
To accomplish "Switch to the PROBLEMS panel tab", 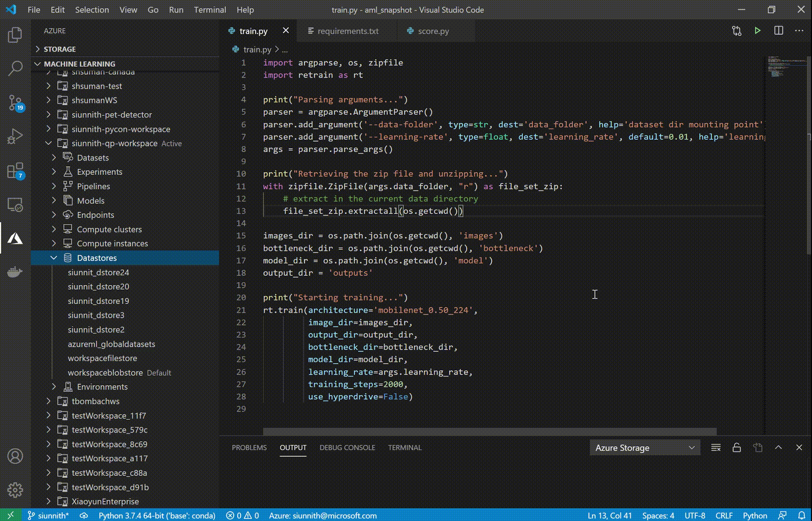I will click(249, 448).
